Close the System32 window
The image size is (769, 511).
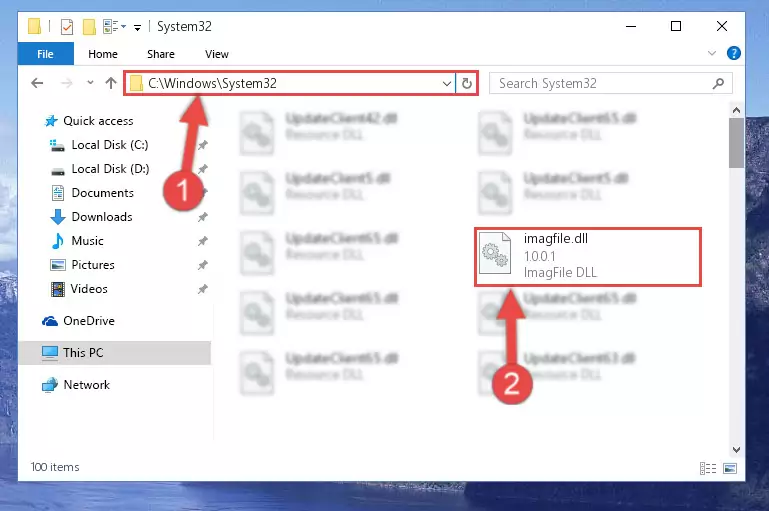pos(721,26)
